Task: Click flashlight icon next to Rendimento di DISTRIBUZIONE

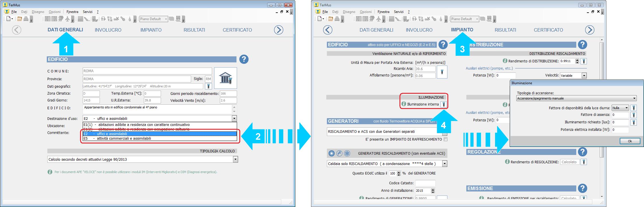Action: pos(583,61)
